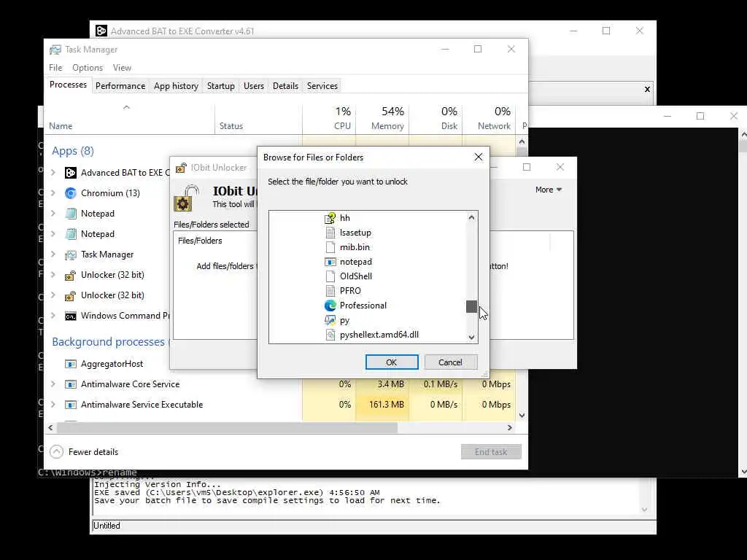The image size is (747, 560).
Task: Sort by the Memory column header
Action: click(x=382, y=118)
